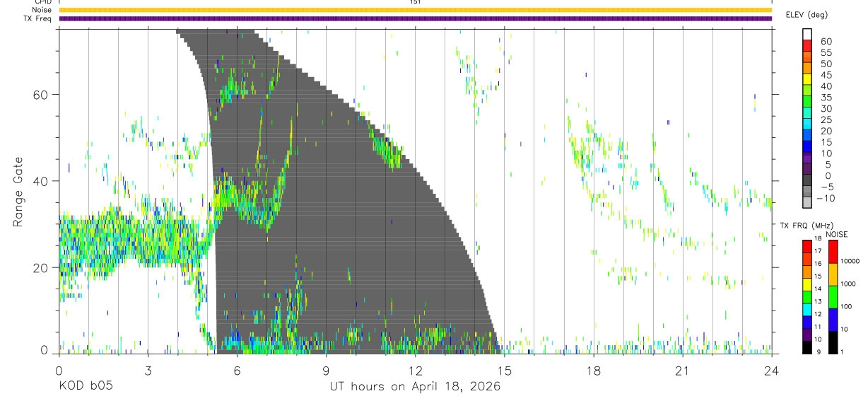Click the elevation tick label "45"
The image size is (868, 401).
(x=826, y=75)
